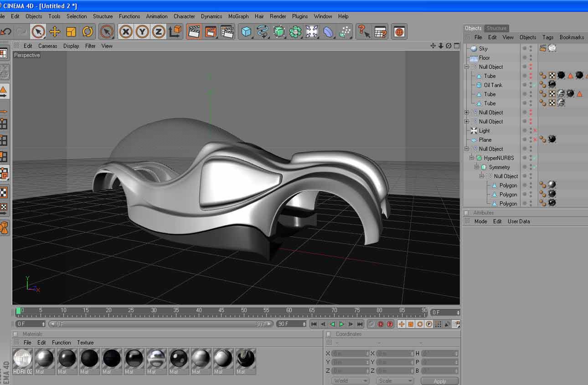Collapse the HyperNURBS hierarchy
The image size is (588, 385).
pos(472,158)
